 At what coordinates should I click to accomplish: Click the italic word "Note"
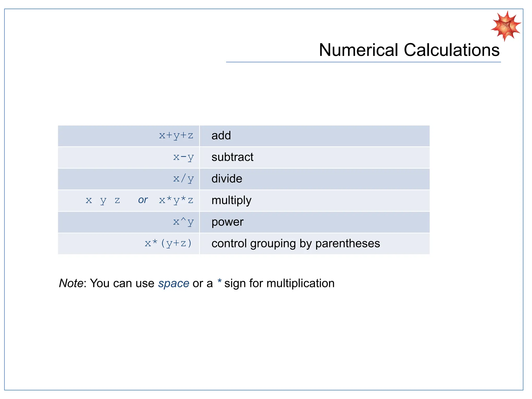click(x=71, y=283)
